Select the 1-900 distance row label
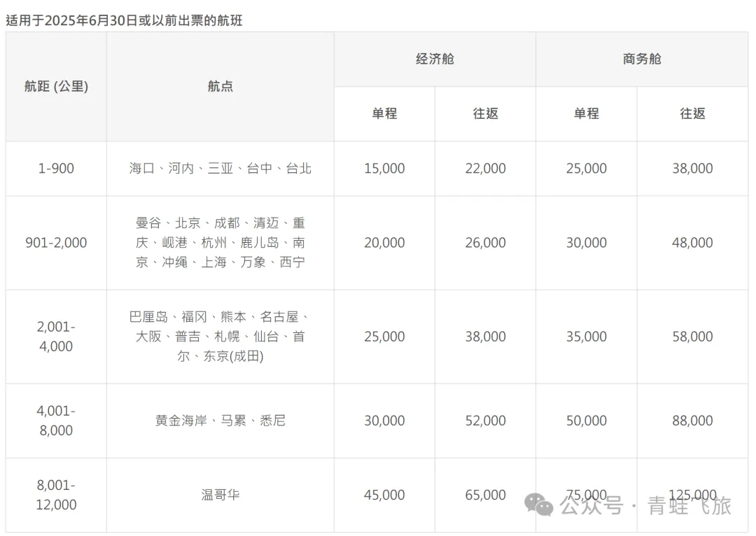 56,169
